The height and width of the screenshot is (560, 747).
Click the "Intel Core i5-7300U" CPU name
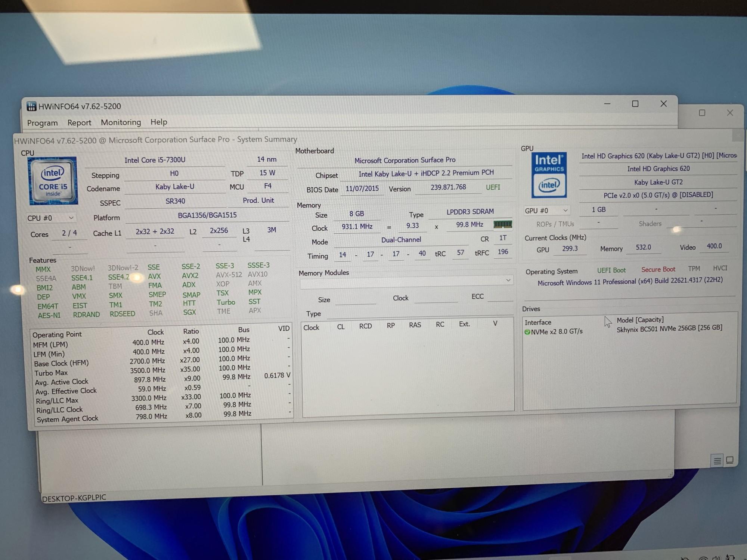[x=155, y=160]
